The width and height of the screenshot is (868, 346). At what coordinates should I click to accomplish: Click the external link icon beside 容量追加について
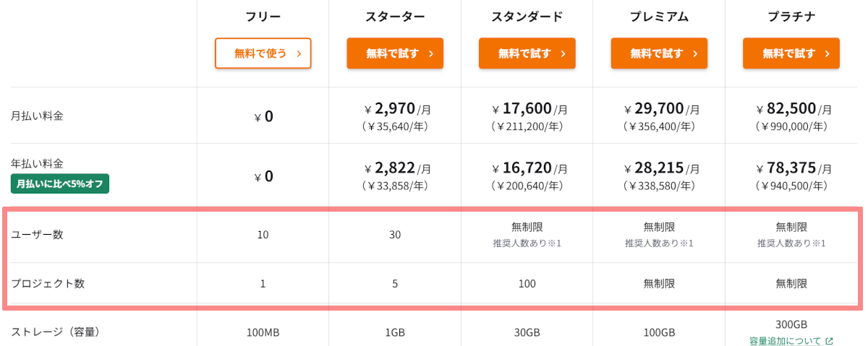pyautogui.click(x=829, y=341)
